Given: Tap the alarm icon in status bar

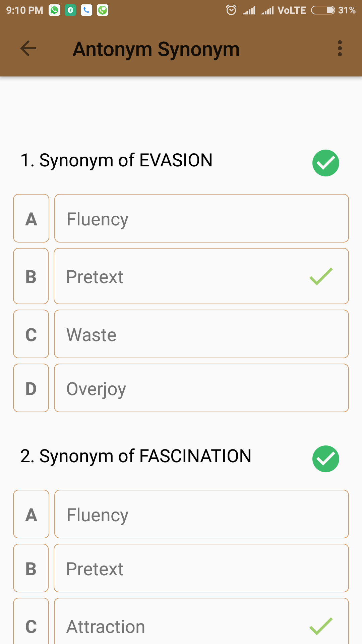Looking at the screenshot, I should [x=231, y=10].
